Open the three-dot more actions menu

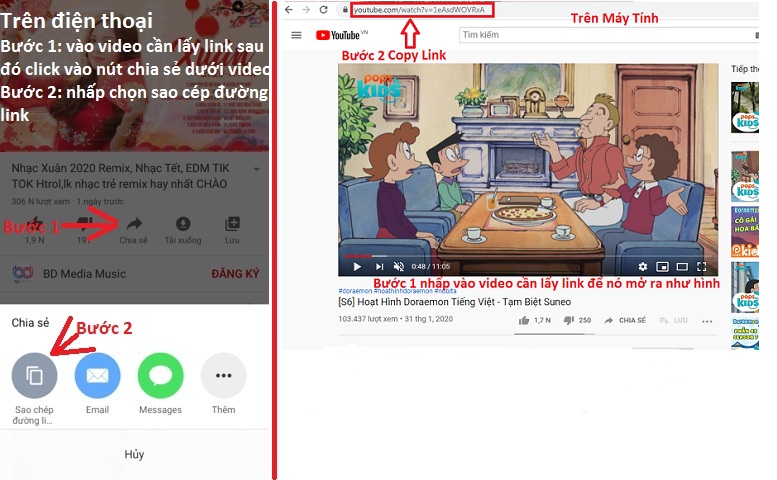[x=707, y=321]
